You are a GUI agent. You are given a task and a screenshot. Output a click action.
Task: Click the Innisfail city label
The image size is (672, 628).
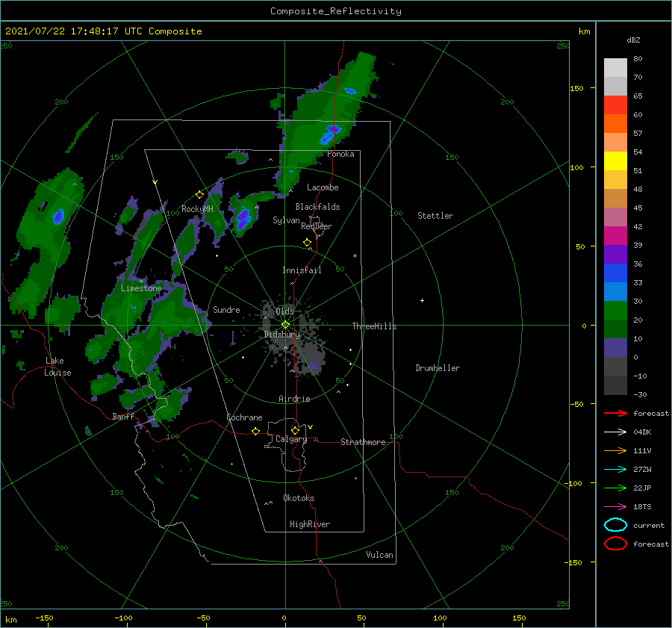[x=302, y=270]
